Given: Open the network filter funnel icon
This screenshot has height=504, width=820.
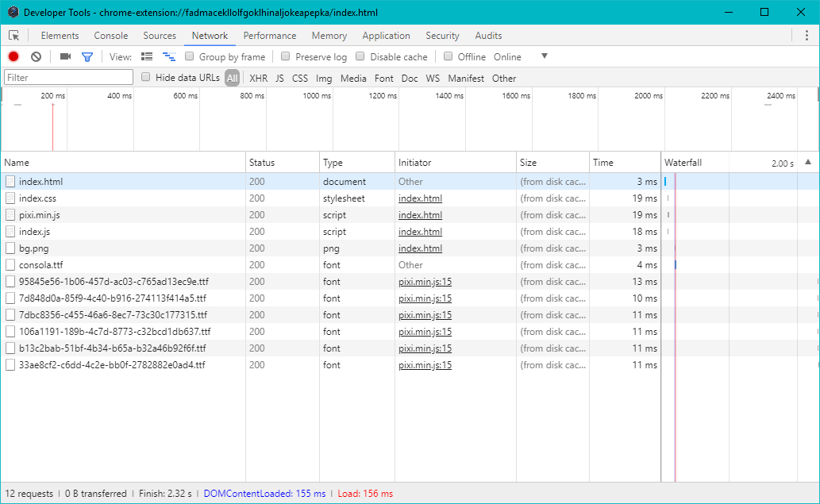Looking at the screenshot, I should (88, 56).
